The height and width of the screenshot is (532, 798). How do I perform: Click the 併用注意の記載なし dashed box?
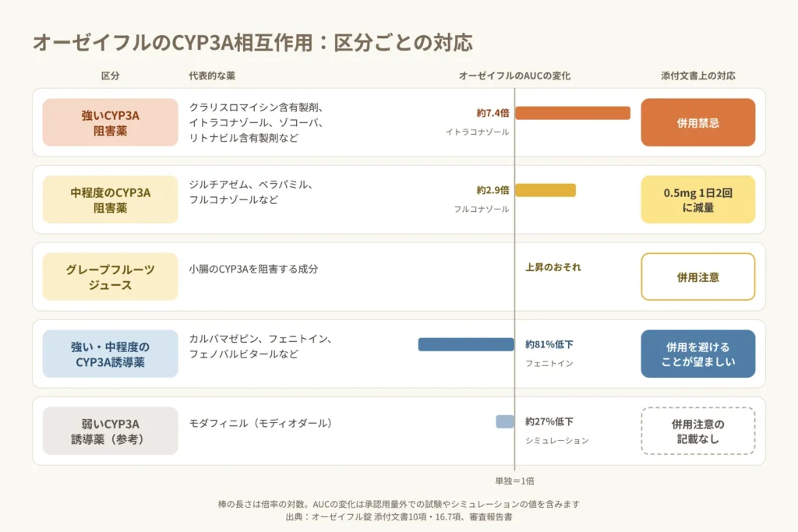(698, 431)
